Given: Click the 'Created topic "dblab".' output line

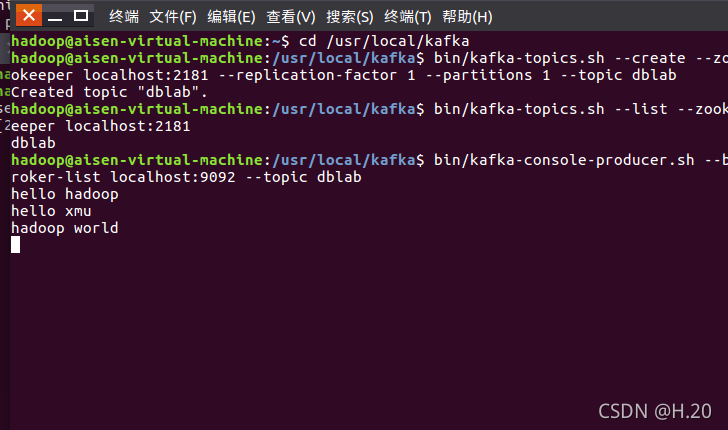Looking at the screenshot, I should pos(109,92).
